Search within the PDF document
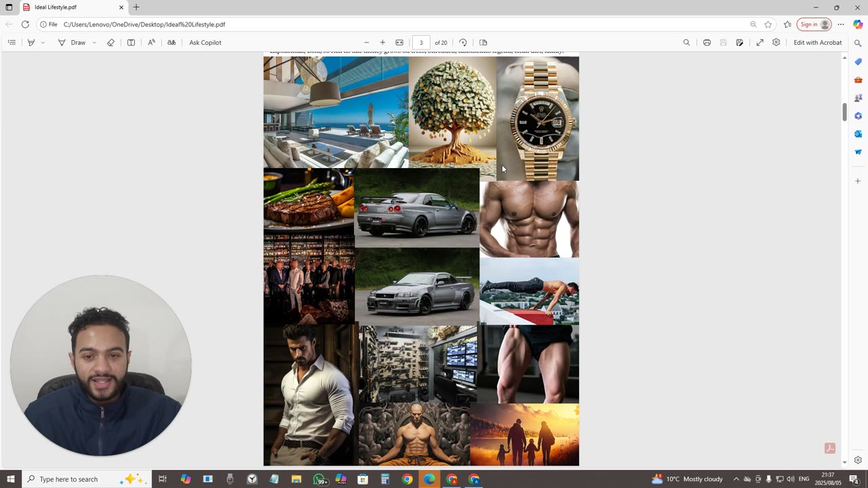868x488 pixels. pyautogui.click(x=686, y=43)
